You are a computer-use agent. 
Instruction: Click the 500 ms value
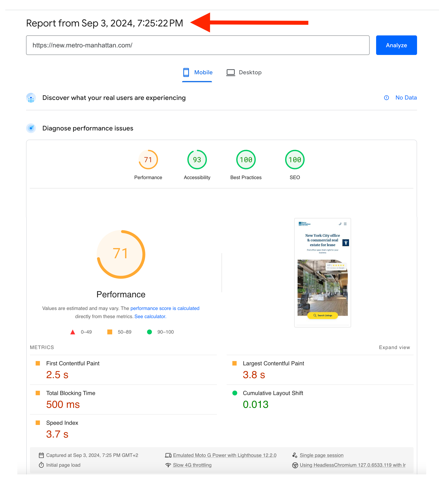coord(63,404)
